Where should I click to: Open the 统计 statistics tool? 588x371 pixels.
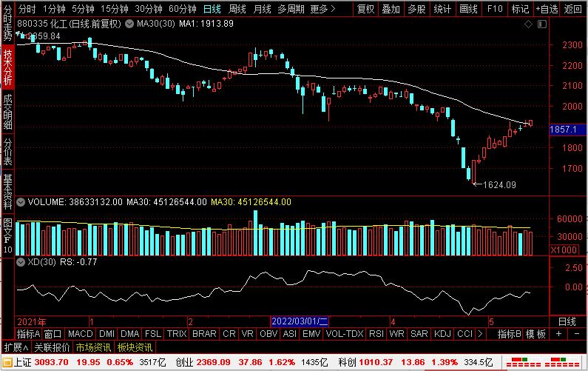442,9
